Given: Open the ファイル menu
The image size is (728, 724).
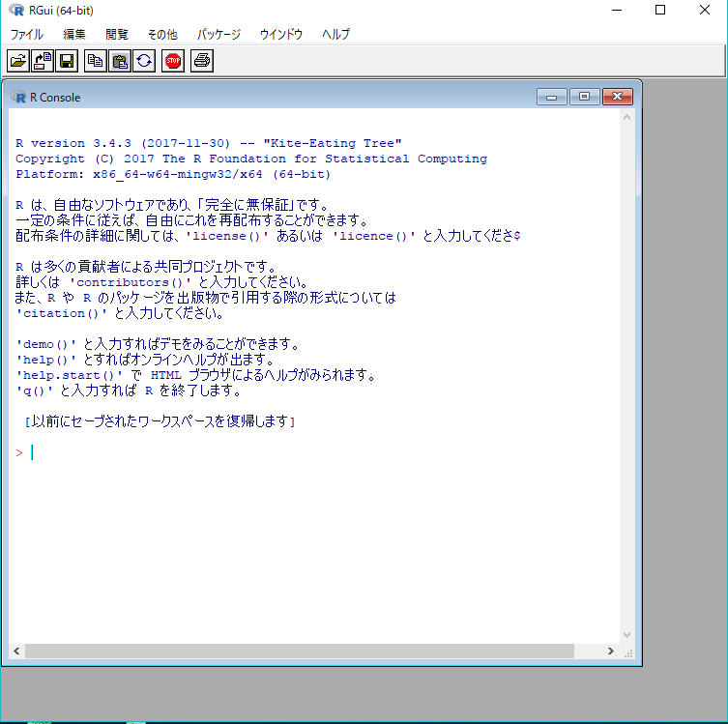Looking at the screenshot, I should point(26,35).
